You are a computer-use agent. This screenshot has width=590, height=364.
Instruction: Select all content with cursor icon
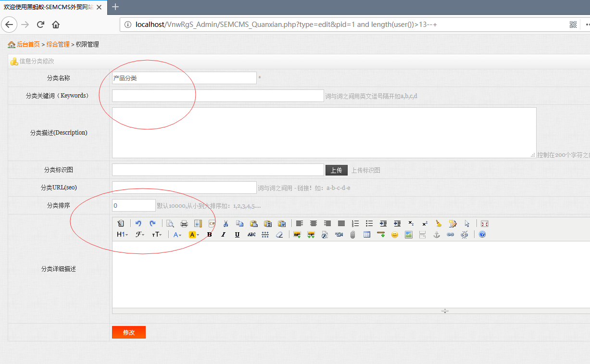pos(467,224)
